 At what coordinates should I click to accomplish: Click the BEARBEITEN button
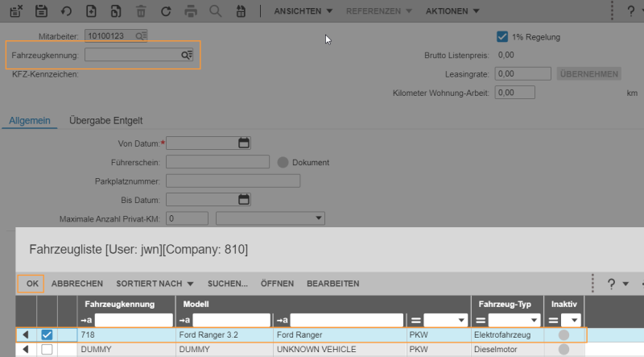pos(333,284)
